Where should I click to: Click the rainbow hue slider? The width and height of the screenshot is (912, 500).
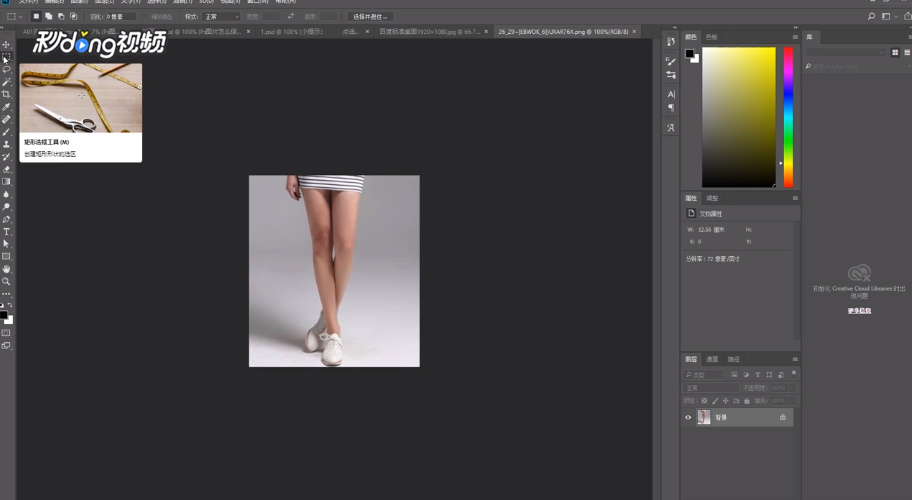pyautogui.click(x=788, y=117)
